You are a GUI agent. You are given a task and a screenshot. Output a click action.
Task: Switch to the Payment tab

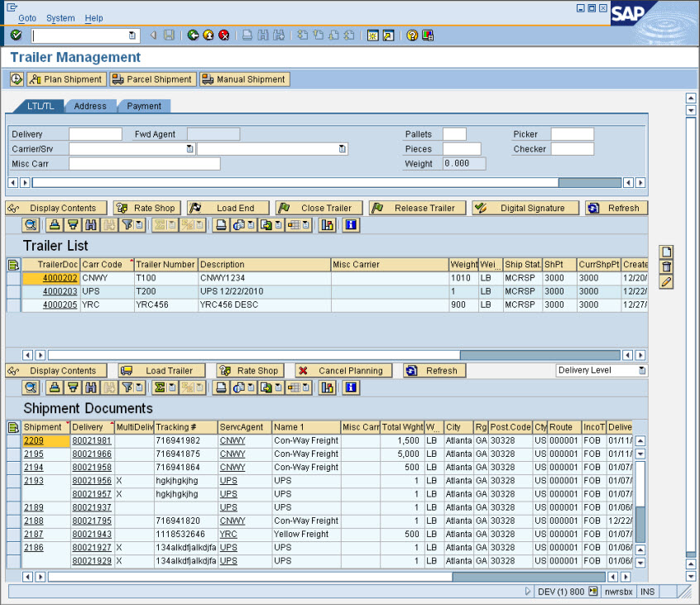coord(144,106)
